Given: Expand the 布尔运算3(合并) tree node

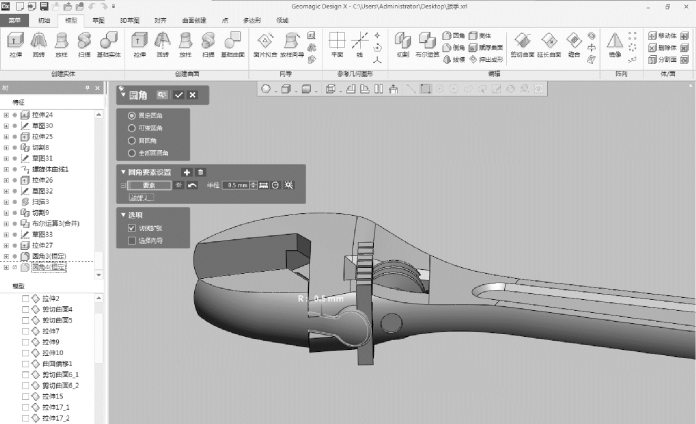Looking at the screenshot, I should pyautogui.click(x=6, y=223).
